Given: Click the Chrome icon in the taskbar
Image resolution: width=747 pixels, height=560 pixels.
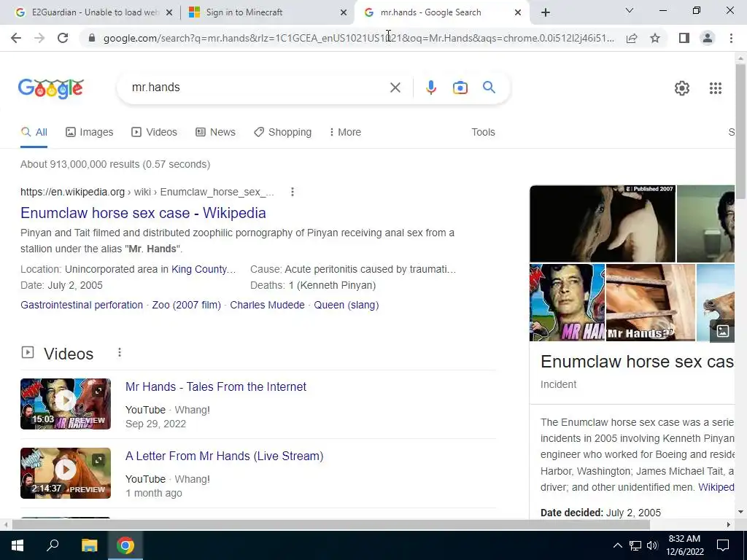Looking at the screenshot, I should point(125,545).
